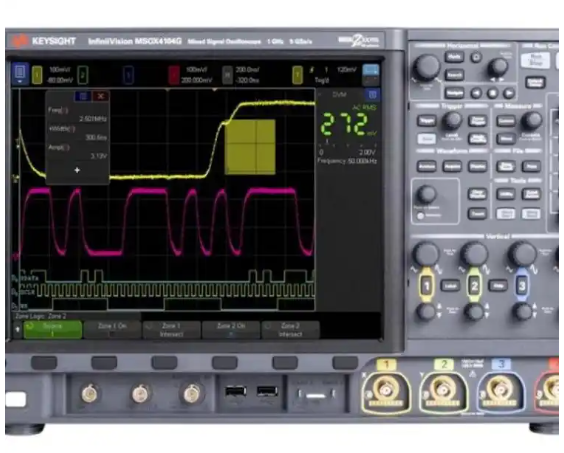Select the Zone 2 Intersect softkey
Viewport: 564px width, 453px height.
[290, 330]
